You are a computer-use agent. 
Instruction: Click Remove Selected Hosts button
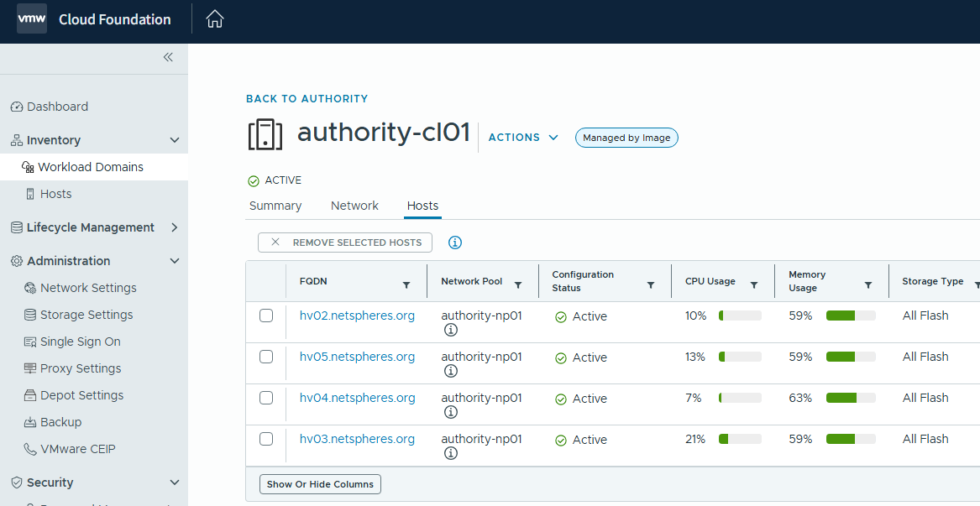click(x=345, y=243)
